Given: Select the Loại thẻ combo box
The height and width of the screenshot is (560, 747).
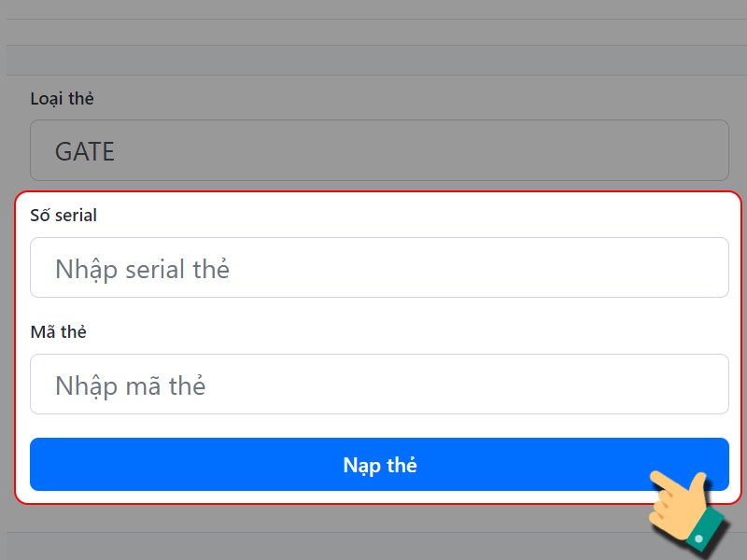Looking at the screenshot, I should 379,150.
